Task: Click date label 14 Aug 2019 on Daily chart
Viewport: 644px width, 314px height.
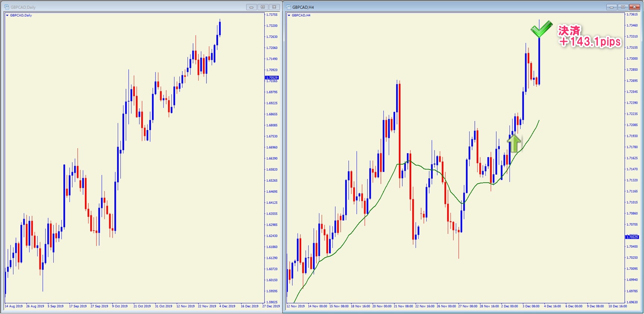Action: (x=14, y=306)
